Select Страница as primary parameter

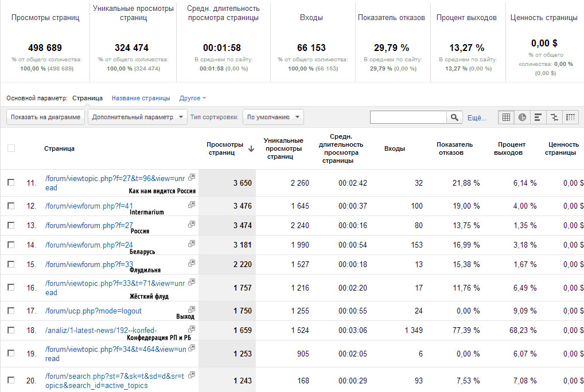(x=87, y=98)
